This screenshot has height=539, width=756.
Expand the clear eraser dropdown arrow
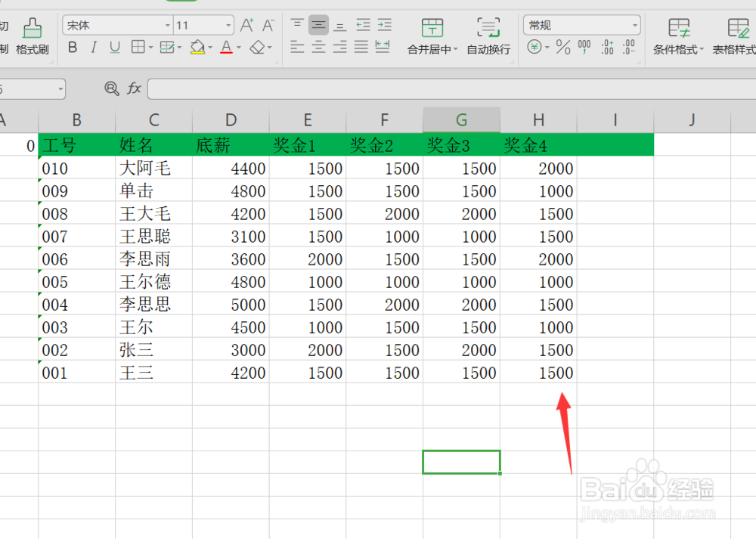point(270,48)
